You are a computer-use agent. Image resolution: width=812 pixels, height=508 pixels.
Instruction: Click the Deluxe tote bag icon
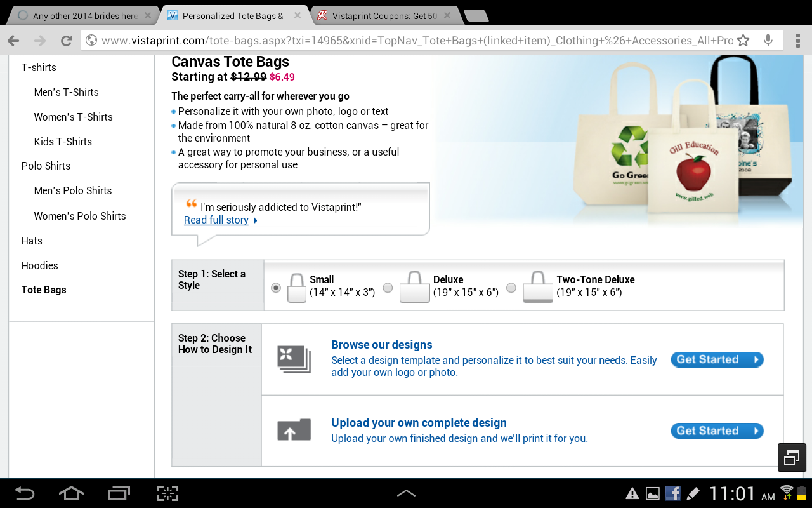coord(415,287)
